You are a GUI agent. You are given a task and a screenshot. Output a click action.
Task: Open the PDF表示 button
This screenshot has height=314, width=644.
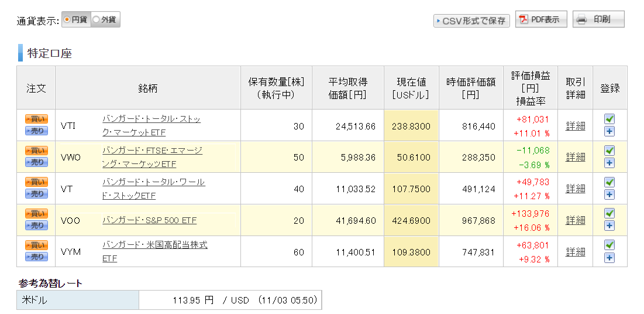pyautogui.click(x=541, y=19)
